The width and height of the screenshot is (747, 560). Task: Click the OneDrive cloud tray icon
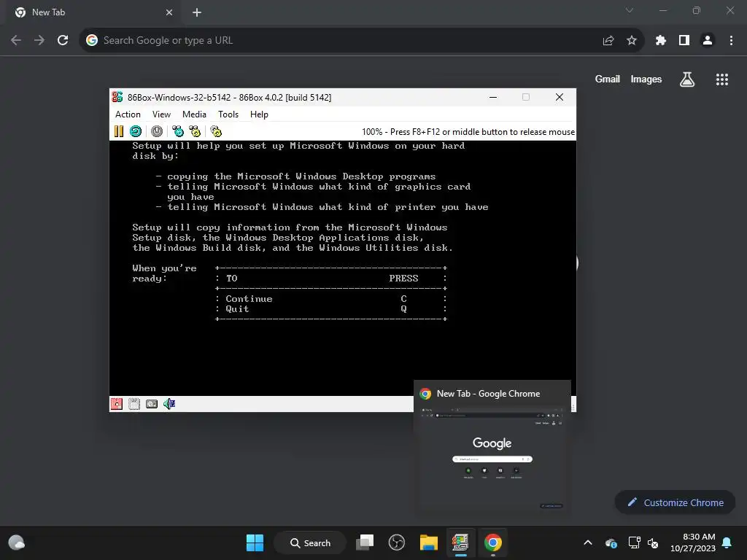point(611,542)
